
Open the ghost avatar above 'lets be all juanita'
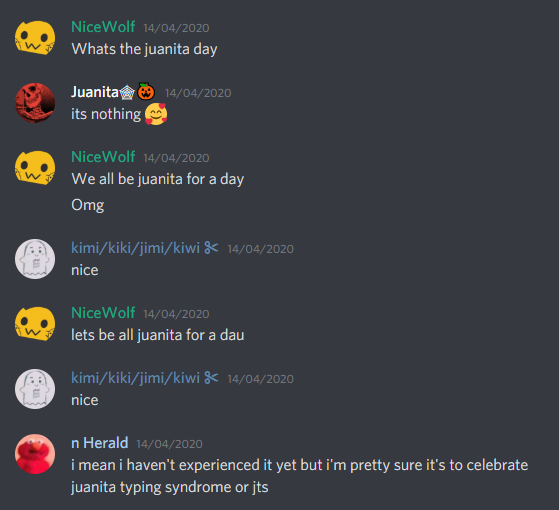[35, 259]
